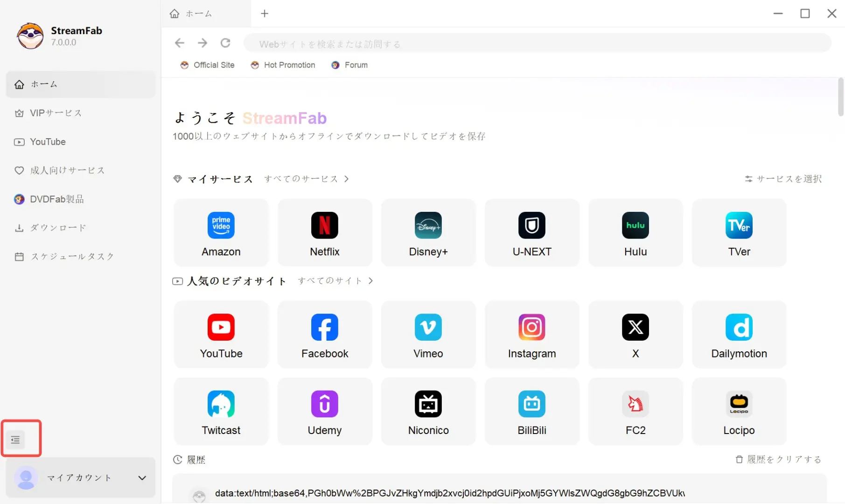Expand the マイアカウント dropdown
The image size is (845, 504).
[142, 478]
